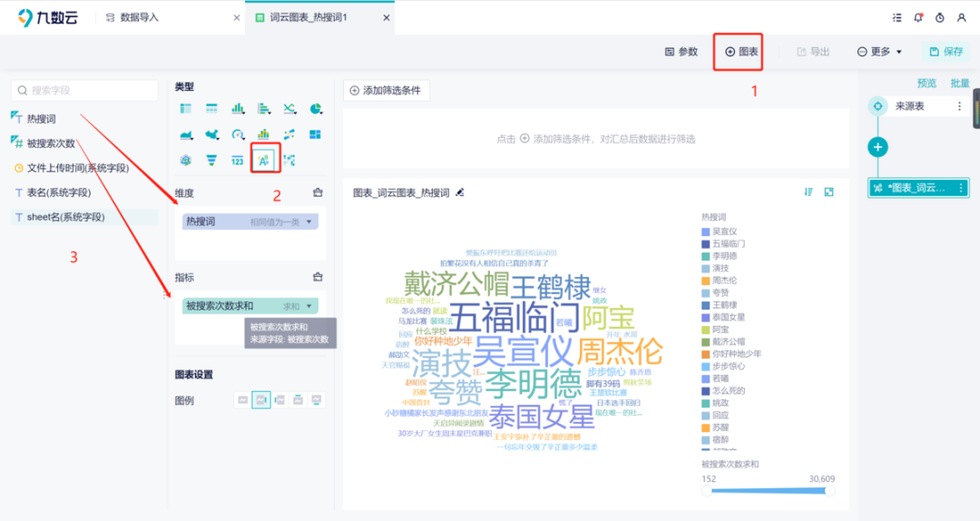980x521 pixels.
Task: Select the summary table chart type
Action: [211, 109]
